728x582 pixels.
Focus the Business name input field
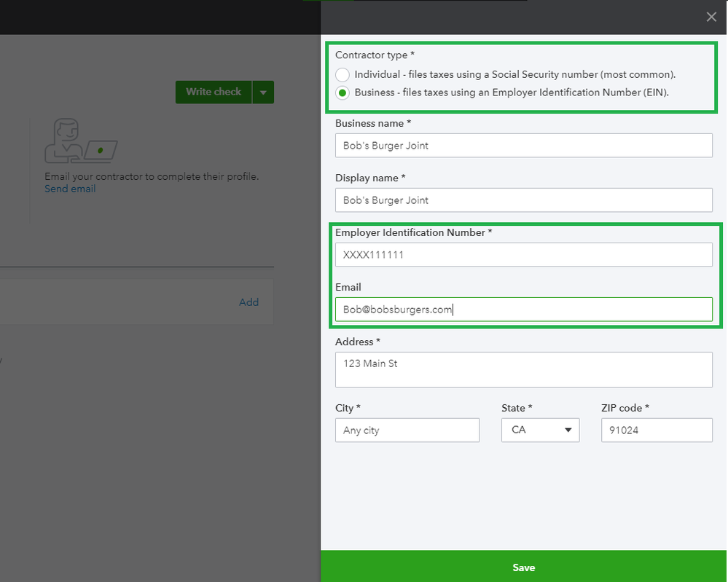coord(523,145)
